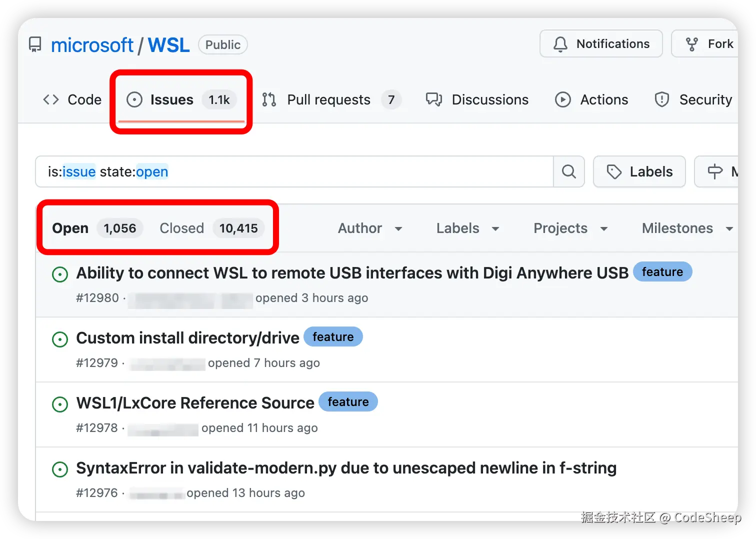The width and height of the screenshot is (756, 539).
Task: Click 'opened 7 hours ago' timestamp
Action: point(264,363)
